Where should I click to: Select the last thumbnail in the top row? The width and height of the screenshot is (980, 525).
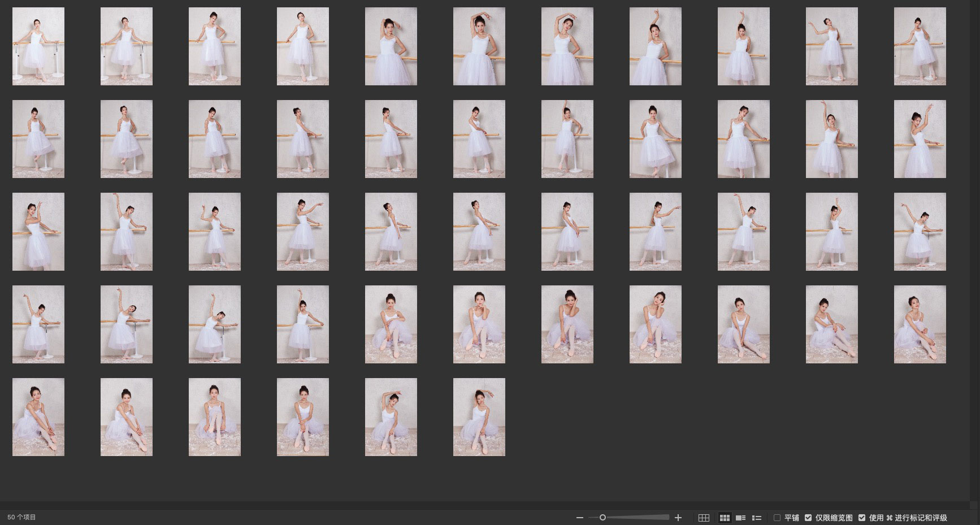[920, 46]
